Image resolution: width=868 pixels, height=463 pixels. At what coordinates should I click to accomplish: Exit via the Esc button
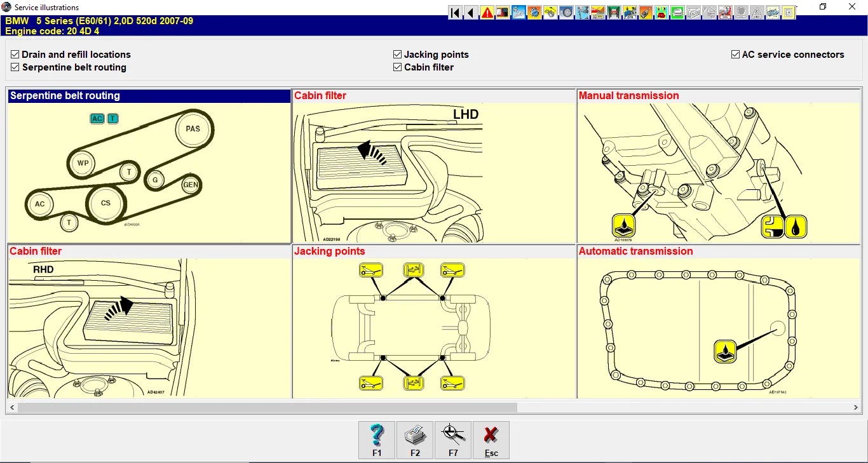pos(491,440)
